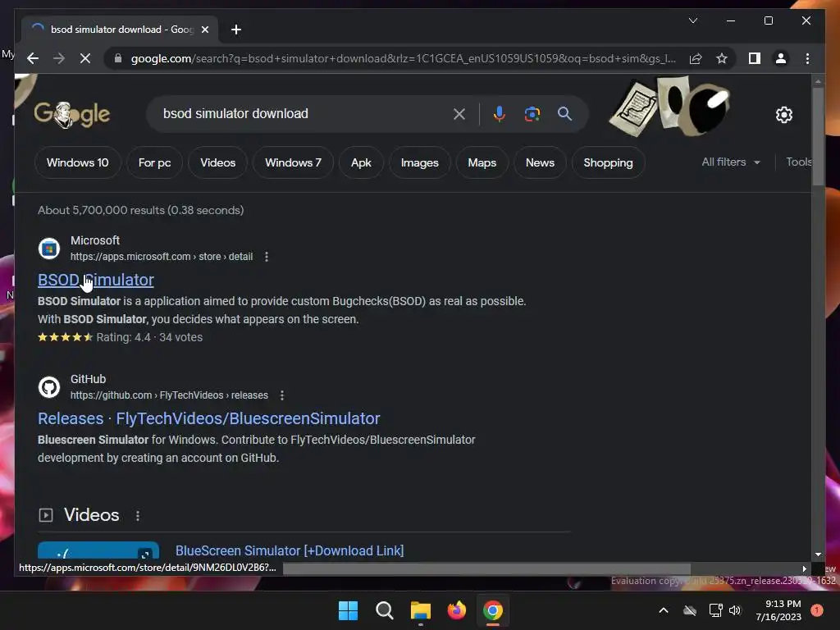Open Firefox from the taskbar
This screenshot has height=630, width=840.
click(x=456, y=610)
